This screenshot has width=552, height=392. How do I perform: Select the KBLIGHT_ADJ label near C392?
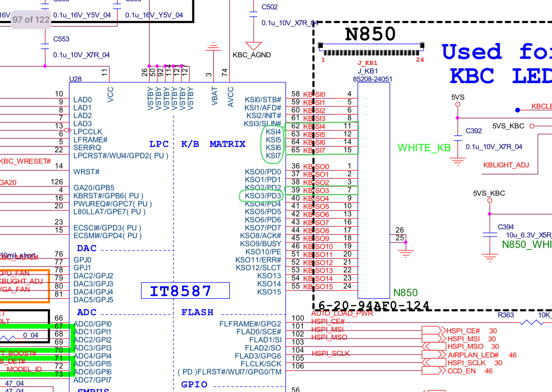click(506, 165)
